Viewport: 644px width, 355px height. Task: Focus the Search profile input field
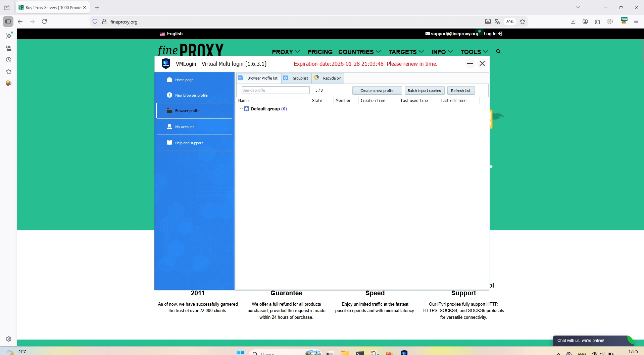click(276, 90)
